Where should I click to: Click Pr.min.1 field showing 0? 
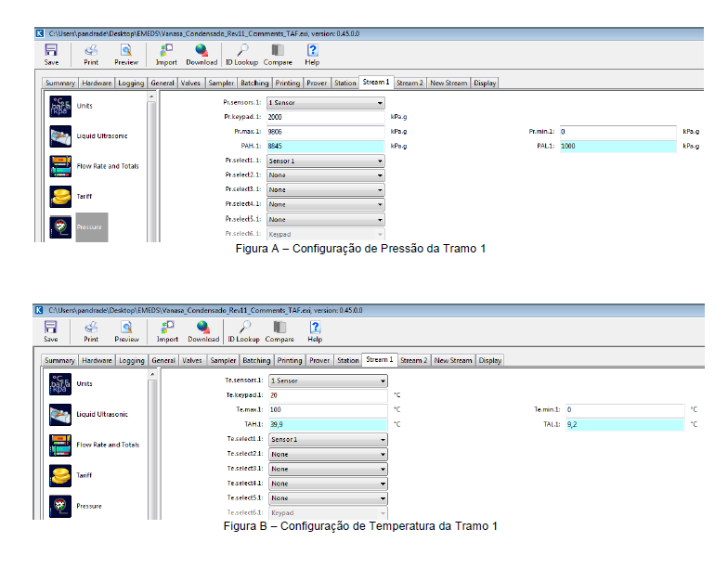pos(618,132)
